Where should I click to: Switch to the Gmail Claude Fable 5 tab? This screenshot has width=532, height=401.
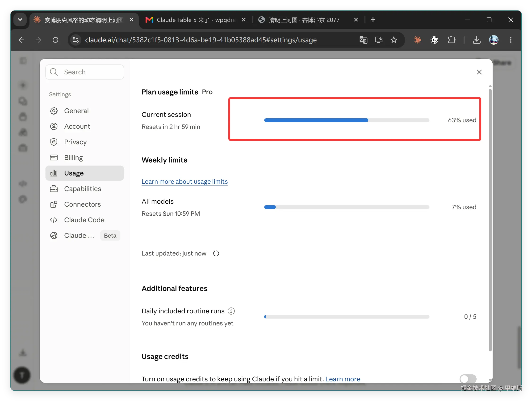pos(196,20)
